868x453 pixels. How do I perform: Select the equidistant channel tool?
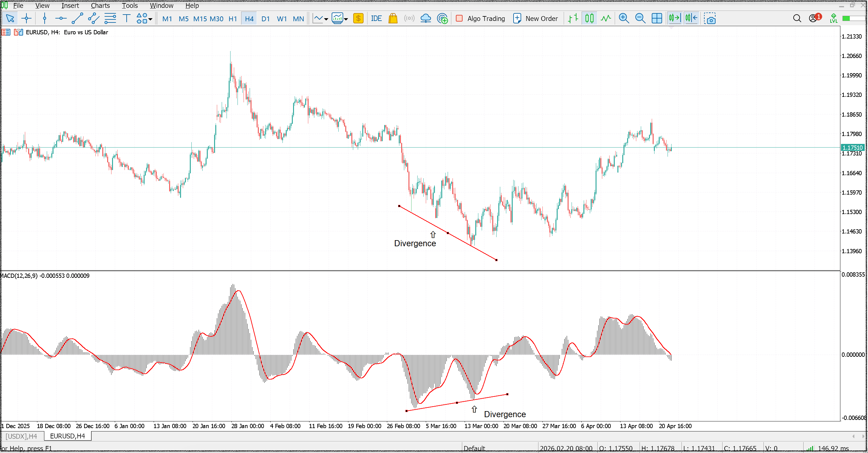tap(94, 19)
